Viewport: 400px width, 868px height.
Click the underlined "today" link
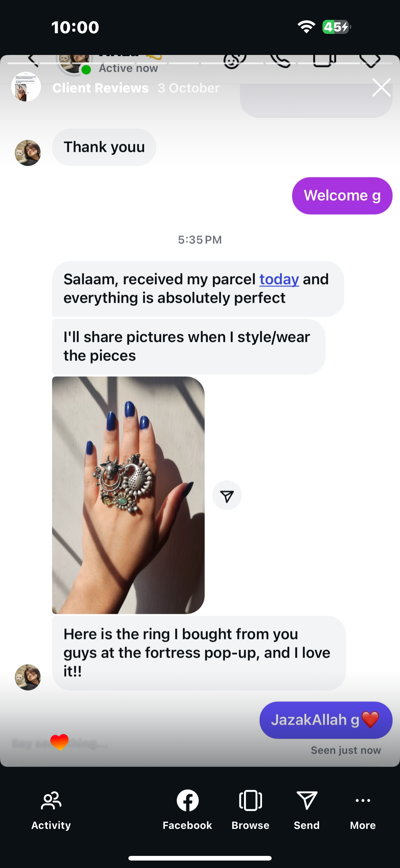click(x=279, y=279)
